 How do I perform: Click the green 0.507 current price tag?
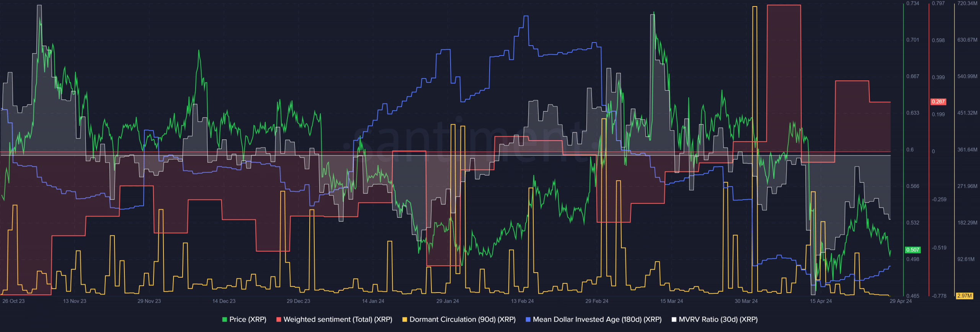[x=913, y=250]
